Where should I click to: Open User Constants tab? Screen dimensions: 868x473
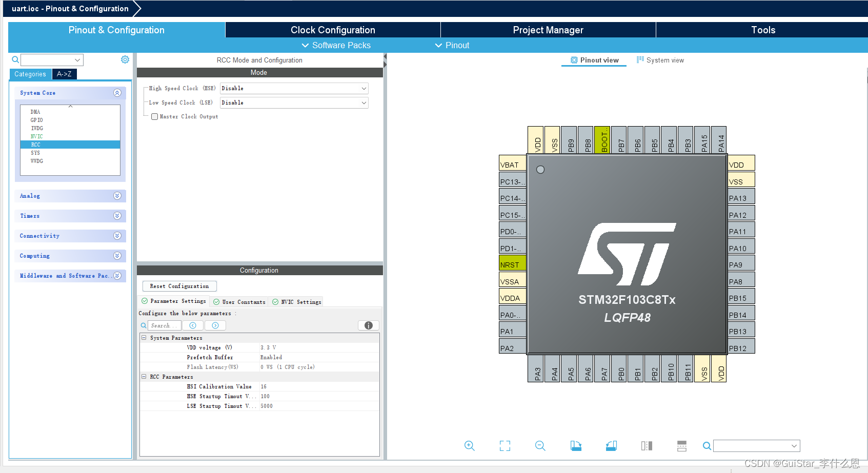pos(239,302)
